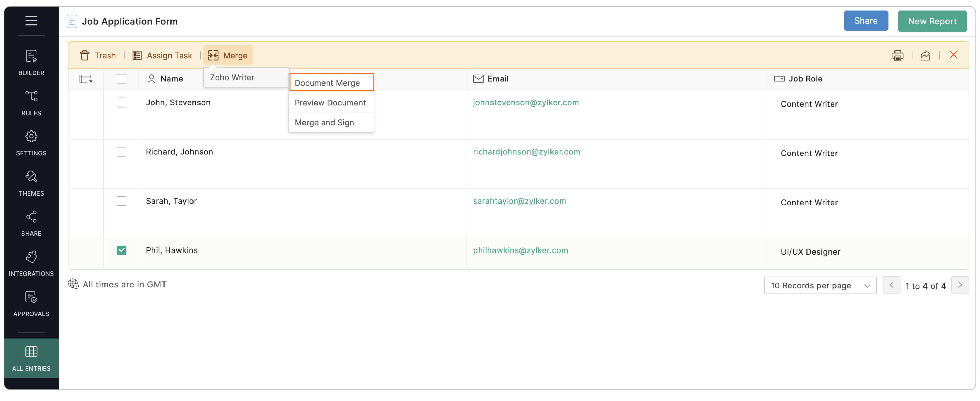Print the entries using the printer icon

click(x=898, y=55)
